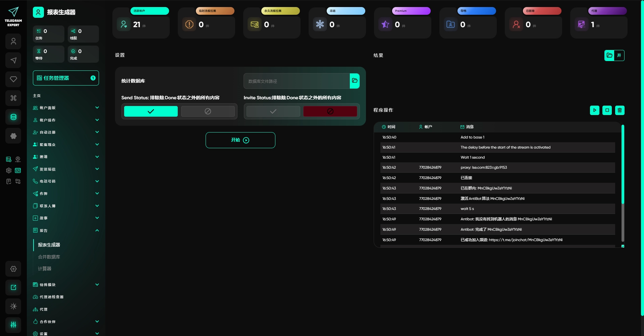Viewport: 644px width, 336px height.
Task: Expand the 发送短信 menu section
Action: pyautogui.click(x=66, y=169)
